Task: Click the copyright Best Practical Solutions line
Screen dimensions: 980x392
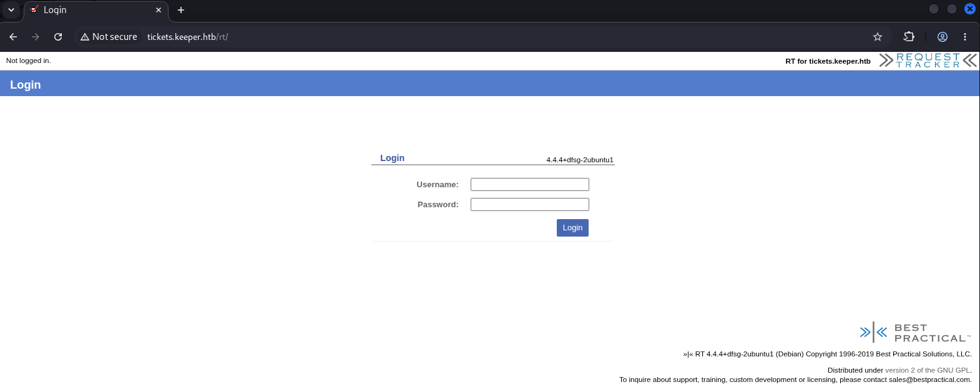Action: coord(828,354)
